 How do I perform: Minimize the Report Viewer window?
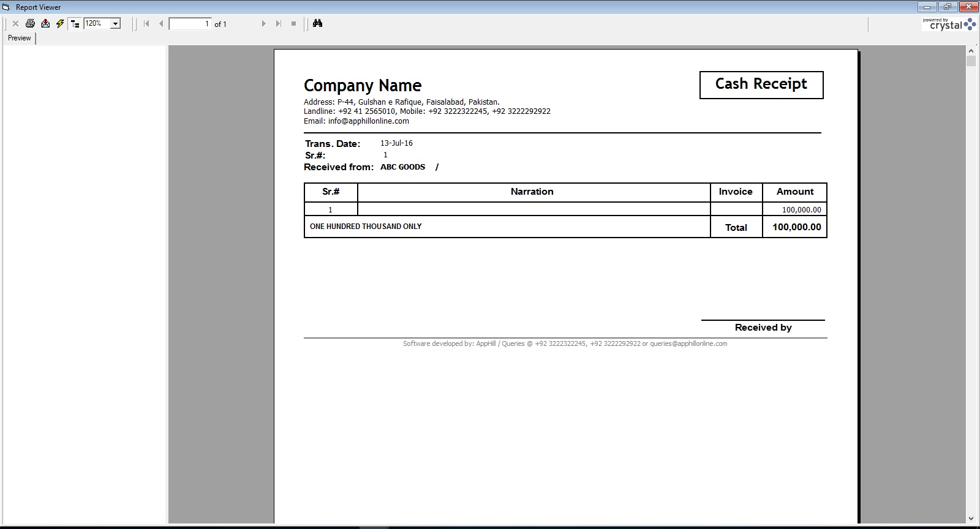(927, 7)
